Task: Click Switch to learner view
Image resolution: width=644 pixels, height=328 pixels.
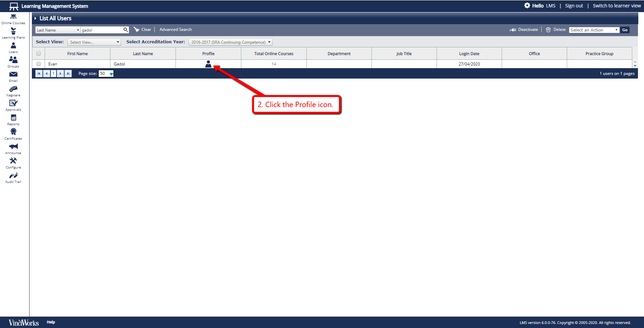Action: (x=616, y=6)
